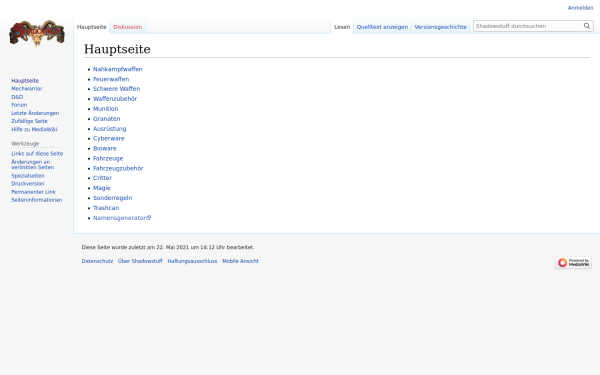This screenshot has width=600, height=375.
Task: Click the Shadowrun wiki logo
Action: [x=37, y=33]
